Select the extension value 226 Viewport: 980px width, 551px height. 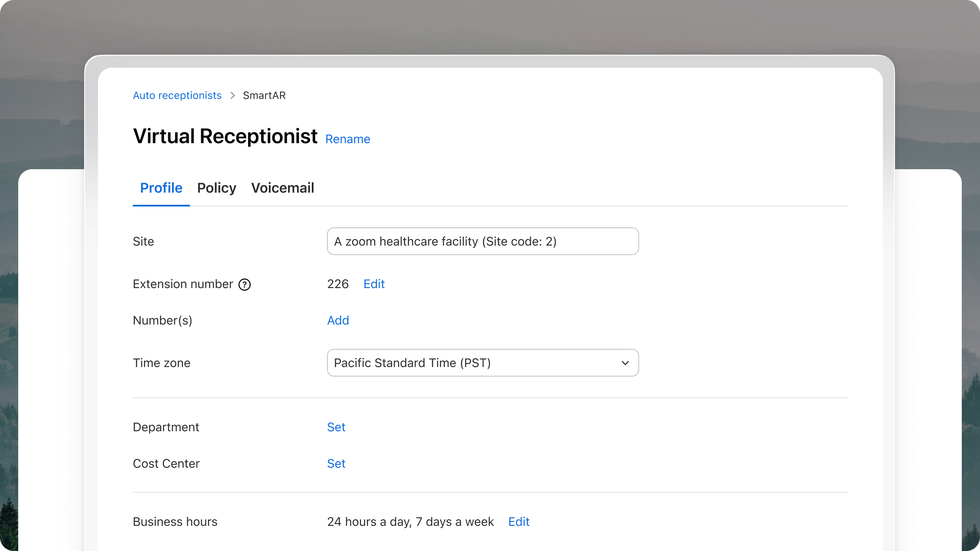[338, 284]
